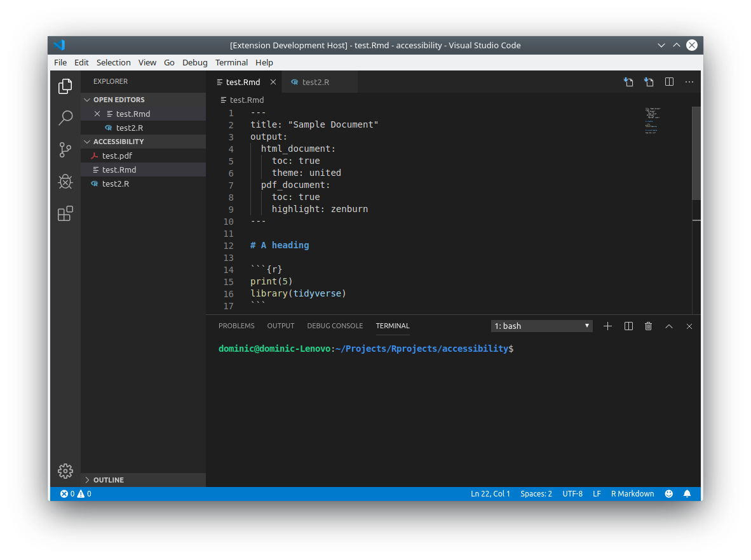The image size is (751, 560).
Task: Open the Selection menu
Action: pos(114,63)
